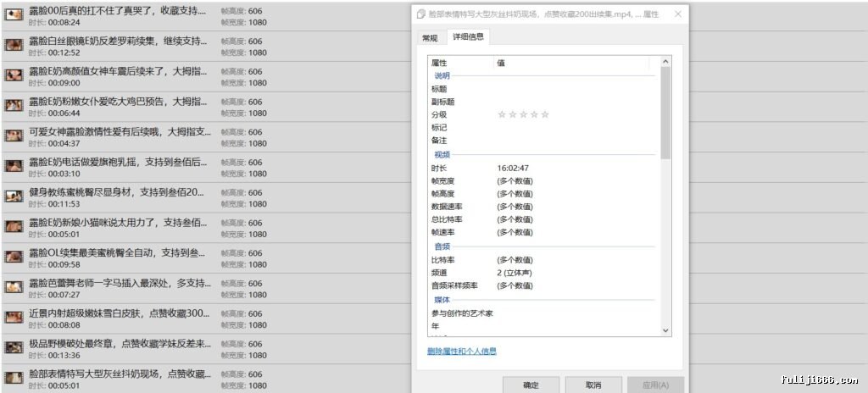Click the thumbnail of the 00:07:27 video
Viewport: 868px width, 393px height.
(14, 287)
